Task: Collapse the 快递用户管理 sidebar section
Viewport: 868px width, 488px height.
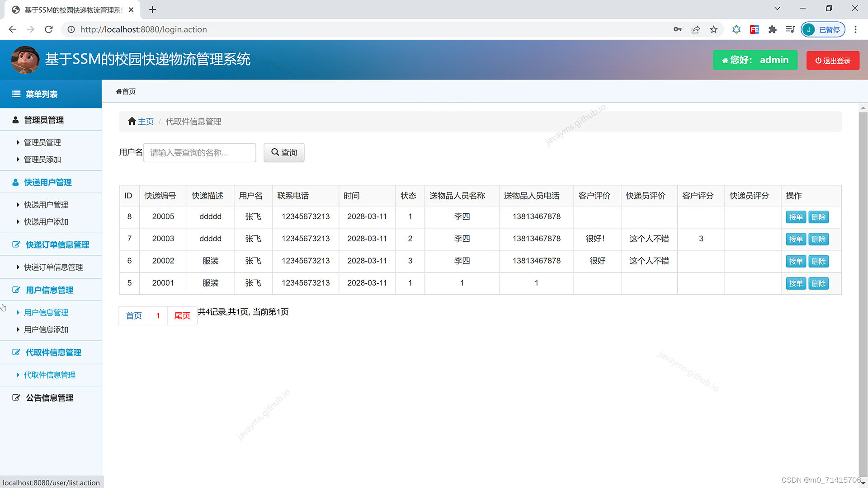Action: tap(47, 182)
